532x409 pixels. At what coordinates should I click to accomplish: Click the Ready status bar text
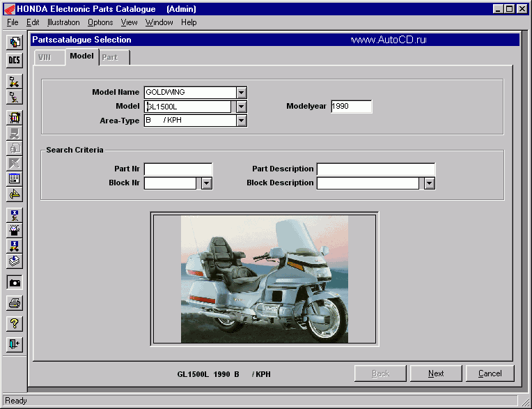click(x=16, y=401)
